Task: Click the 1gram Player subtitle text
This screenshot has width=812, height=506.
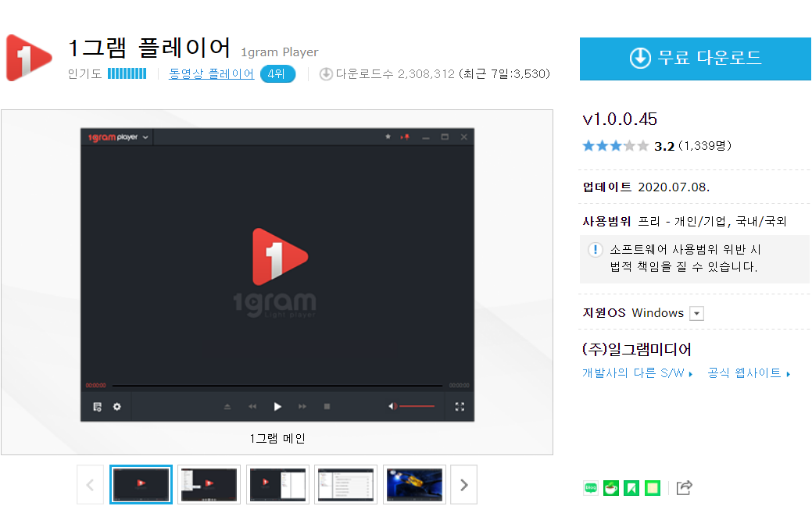Action: tap(280, 52)
